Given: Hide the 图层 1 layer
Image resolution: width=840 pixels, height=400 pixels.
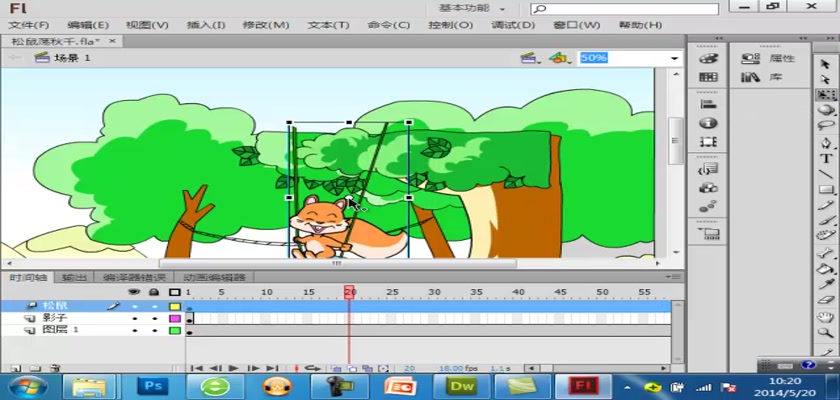Looking at the screenshot, I should (134, 330).
